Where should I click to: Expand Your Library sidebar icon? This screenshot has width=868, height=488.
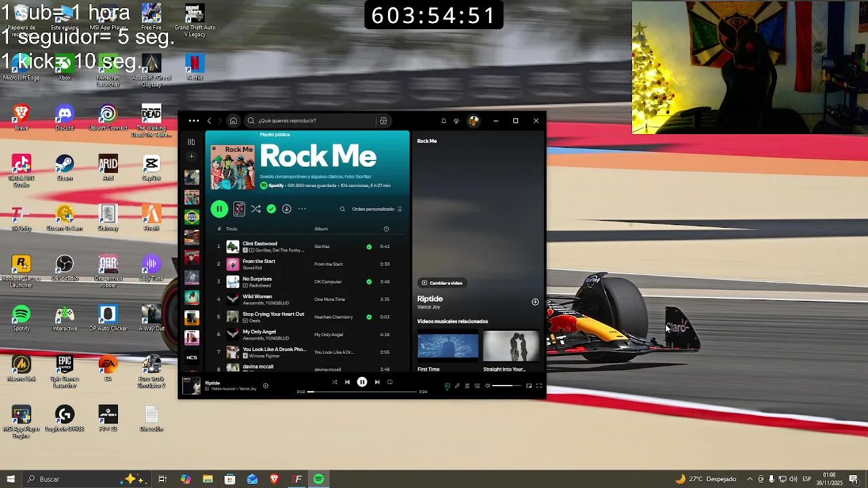click(x=191, y=142)
